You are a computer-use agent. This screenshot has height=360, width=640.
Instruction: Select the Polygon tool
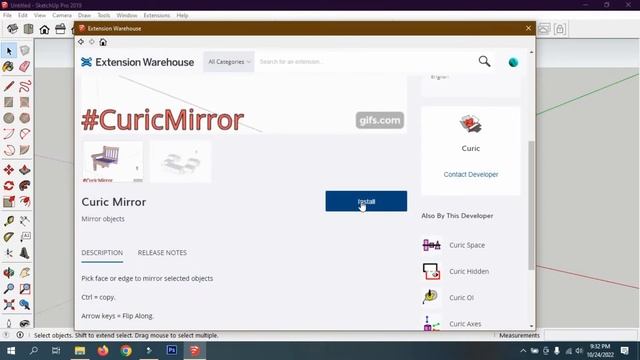[24, 118]
